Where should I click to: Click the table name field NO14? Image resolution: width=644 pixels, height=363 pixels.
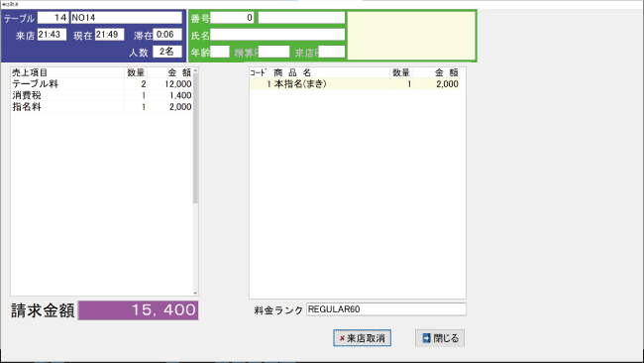point(126,18)
